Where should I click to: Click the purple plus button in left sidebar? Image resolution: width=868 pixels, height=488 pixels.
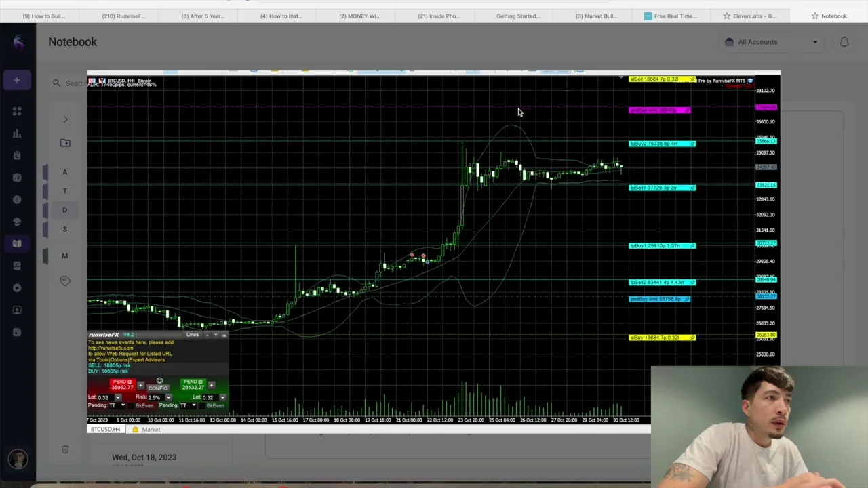tap(17, 81)
